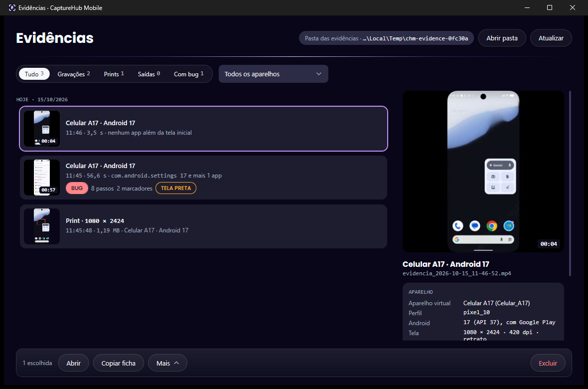
Task: Select the Tudo filter tab
Action: [x=34, y=74]
